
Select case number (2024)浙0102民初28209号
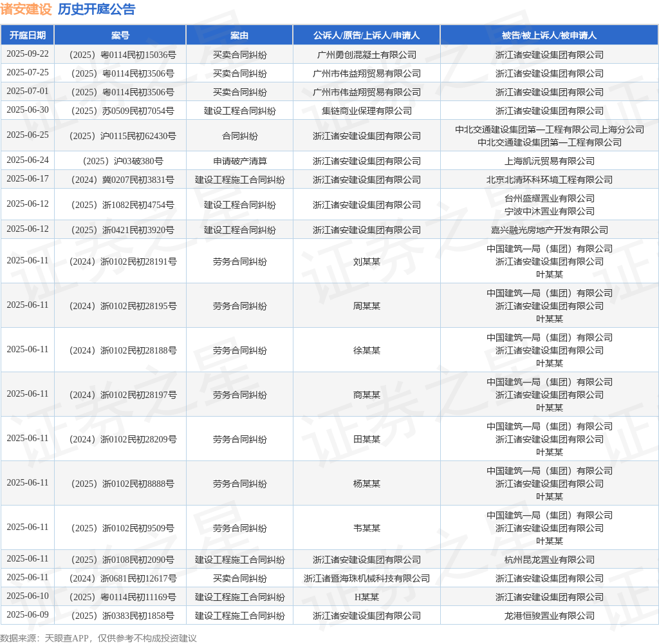(x=123, y=439)
